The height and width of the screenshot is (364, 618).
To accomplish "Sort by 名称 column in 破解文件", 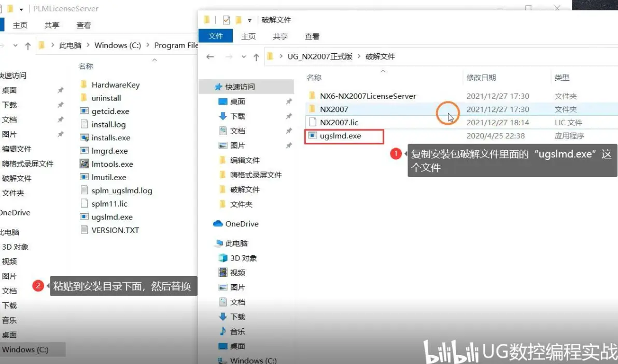I will click(x=314, y=78).
